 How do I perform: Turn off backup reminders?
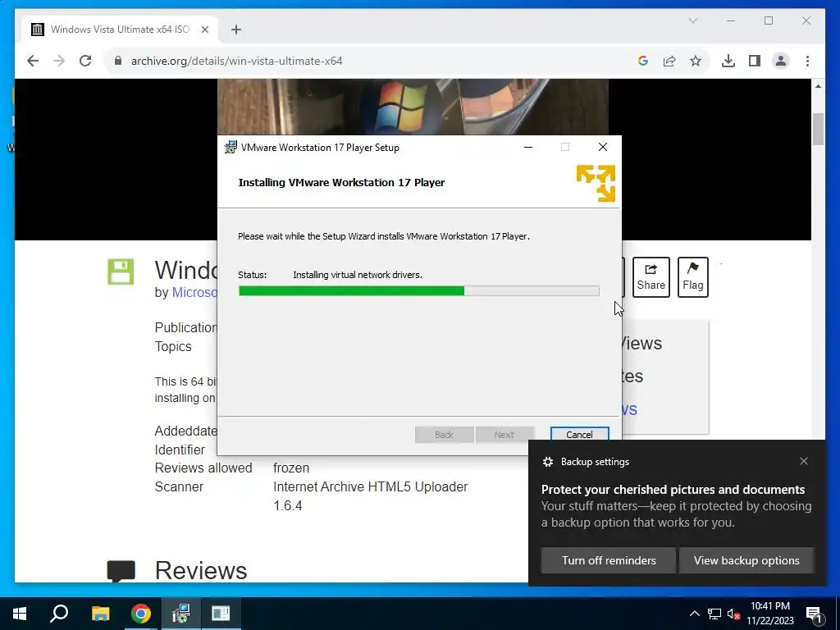[609, 560]
